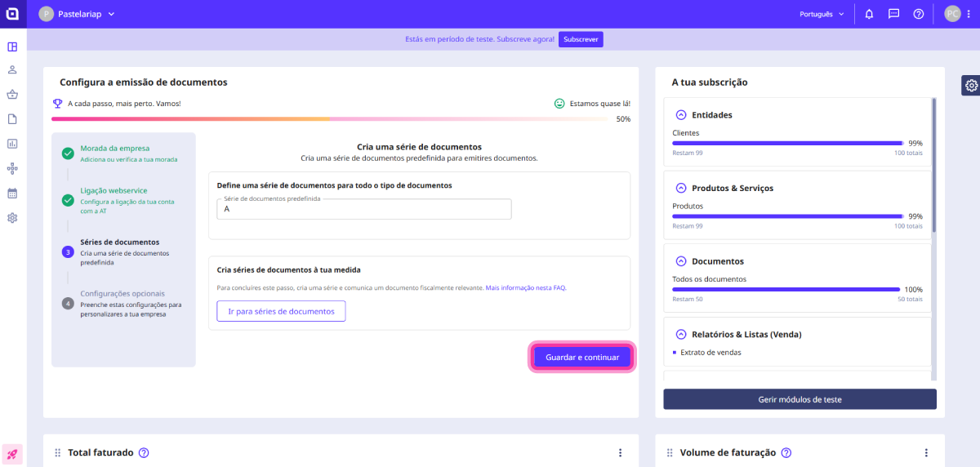The height and width of the screenshot is (467, 980).
Task: Click Guardar e continuar button
Action: point(582,358)
